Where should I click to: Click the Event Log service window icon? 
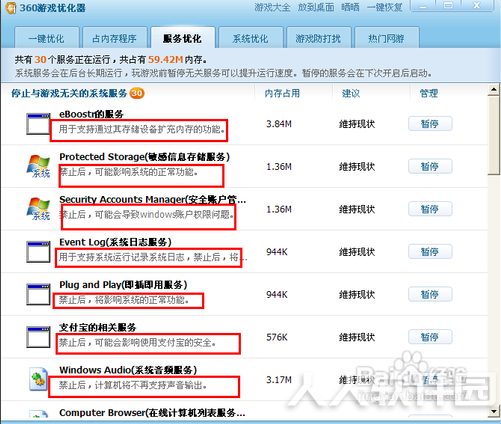point(38,252)
